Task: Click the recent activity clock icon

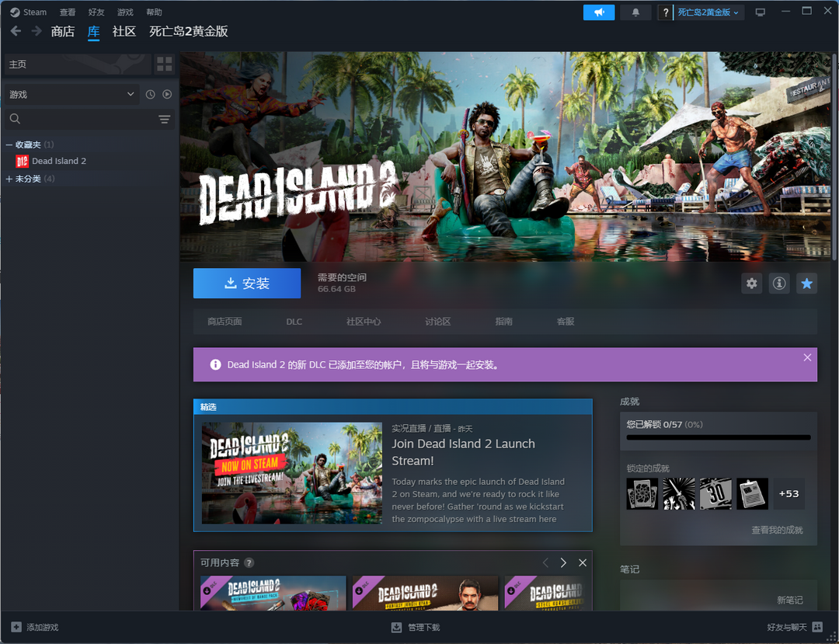Action: point(150,95)
